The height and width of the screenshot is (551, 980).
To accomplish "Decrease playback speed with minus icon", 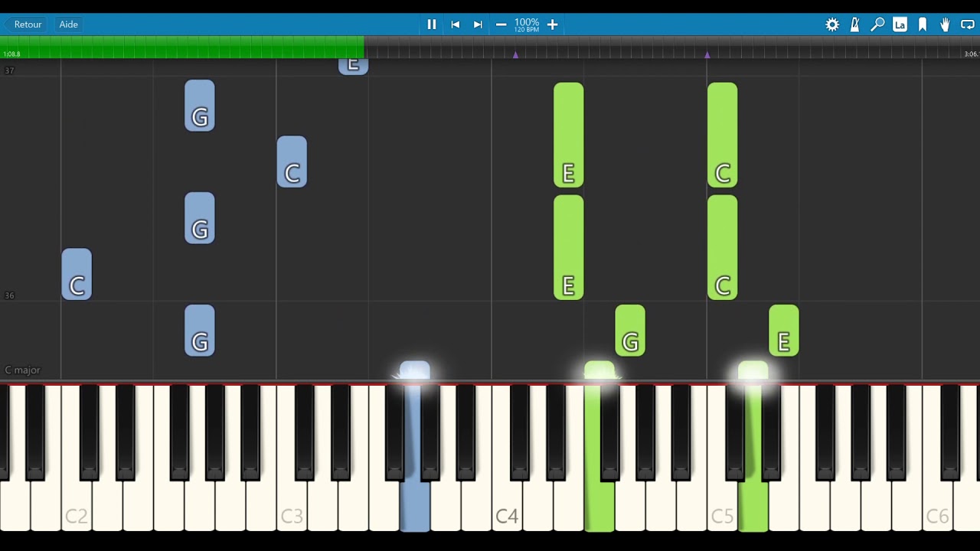I will [501, 24].
